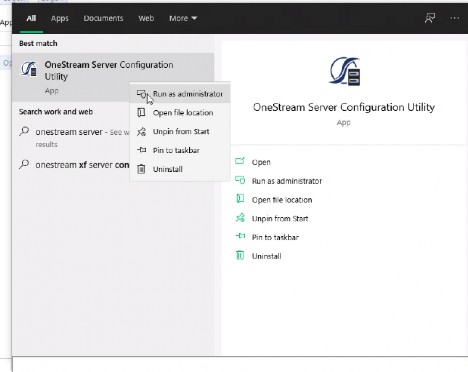Click the onestream xf server con suggestion
Screen dimensions: 468x372
click(x=74, y=165)
